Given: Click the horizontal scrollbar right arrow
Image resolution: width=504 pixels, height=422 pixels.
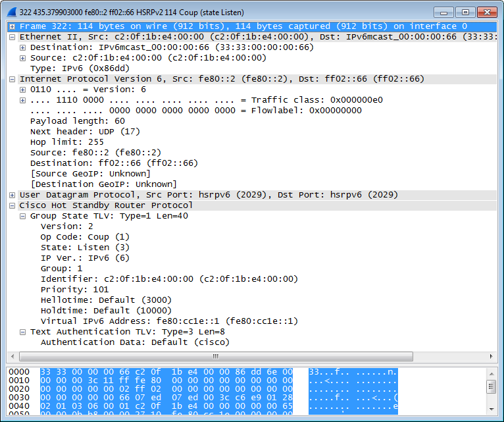Looking at the screenshot, I should 491,356.
